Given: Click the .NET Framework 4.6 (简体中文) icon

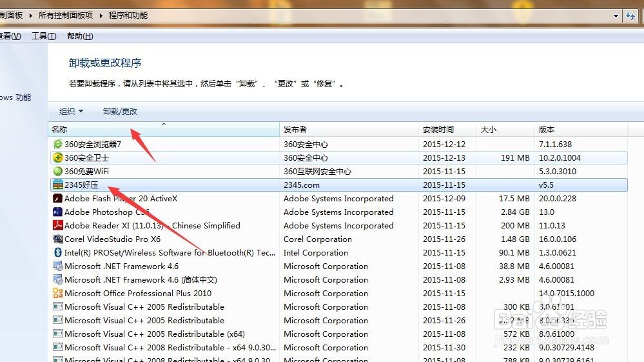Looking at the screenshot, I should (58, 280).
